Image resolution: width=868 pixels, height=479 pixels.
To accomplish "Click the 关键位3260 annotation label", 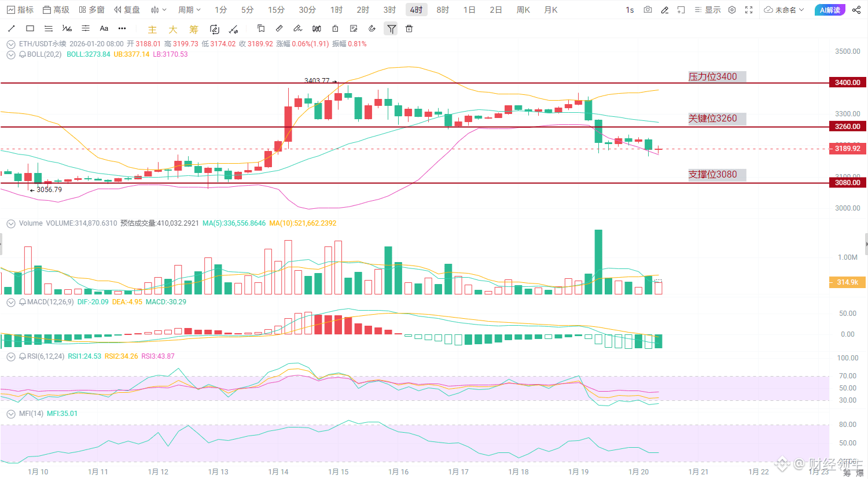I will [x=717, y=119].
